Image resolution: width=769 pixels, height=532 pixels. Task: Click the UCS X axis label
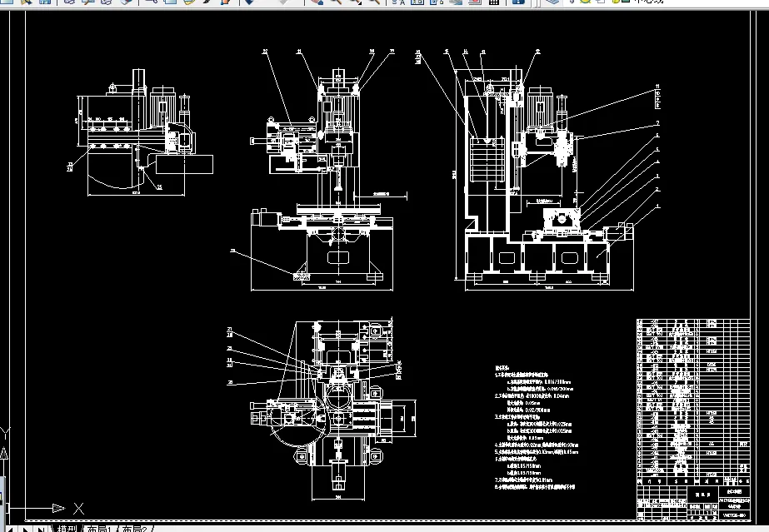pos(78,509)
